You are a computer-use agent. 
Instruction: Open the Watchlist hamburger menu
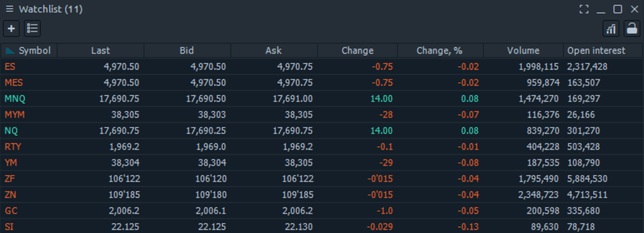tap(10, 10)
